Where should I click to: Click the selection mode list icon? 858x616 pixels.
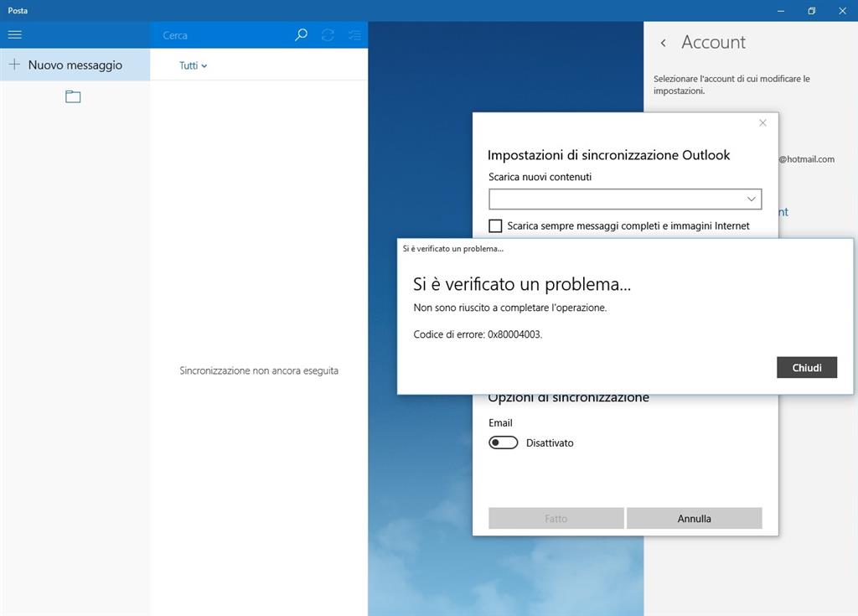coord(354,35)
